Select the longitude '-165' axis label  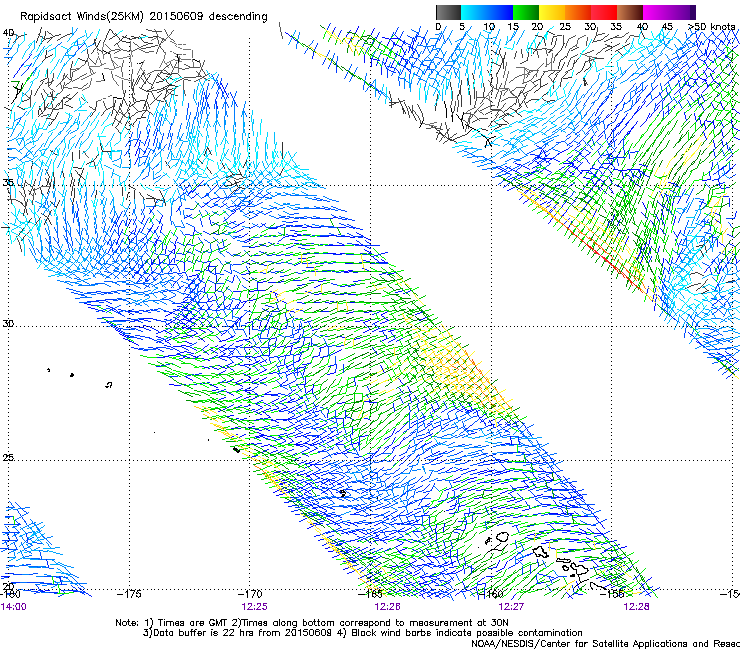pyautogui.click(x=371, y=594)
